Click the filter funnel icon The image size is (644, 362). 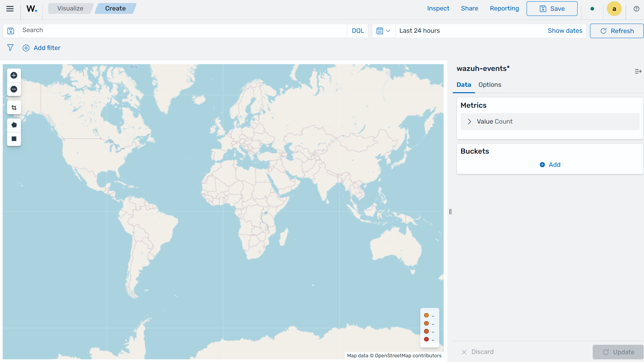pyautogui.click(x=10, y=48)
